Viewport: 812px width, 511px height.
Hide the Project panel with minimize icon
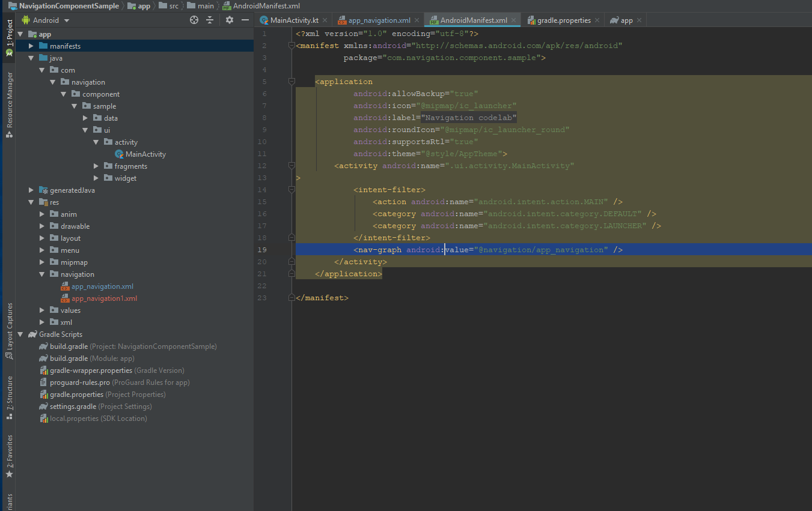click(245, 20)
